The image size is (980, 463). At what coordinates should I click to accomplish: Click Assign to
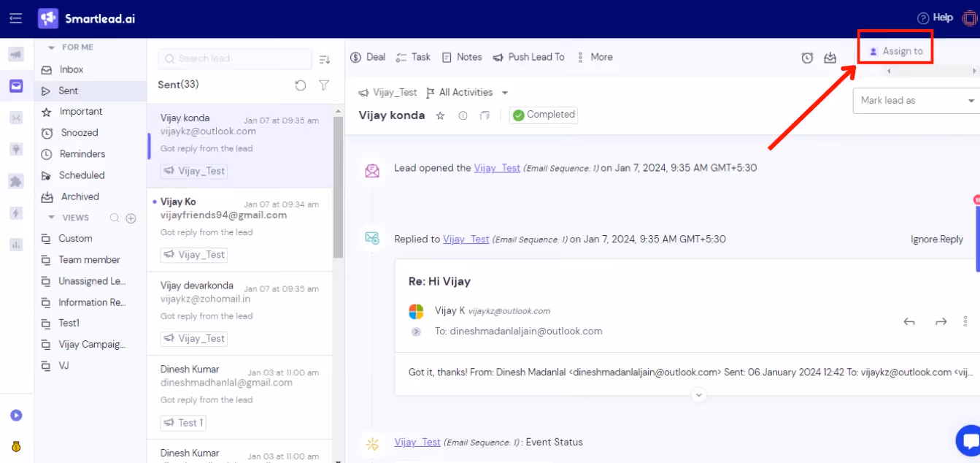click(x=895, y=51)
